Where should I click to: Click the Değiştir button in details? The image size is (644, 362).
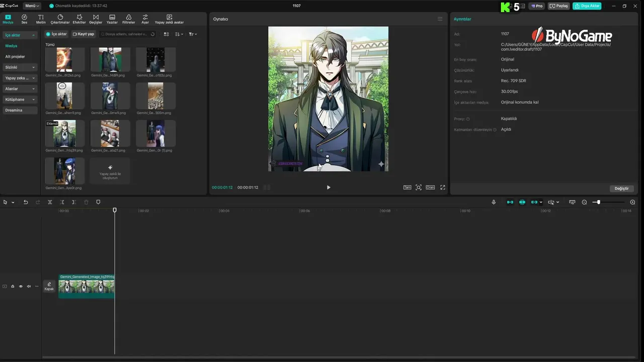pos(622,189)
